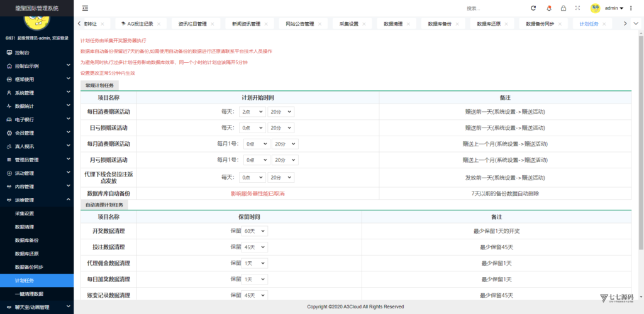
Task: Open hour dropdown for 每日消费赠送活动
Action: click(253, 112)
